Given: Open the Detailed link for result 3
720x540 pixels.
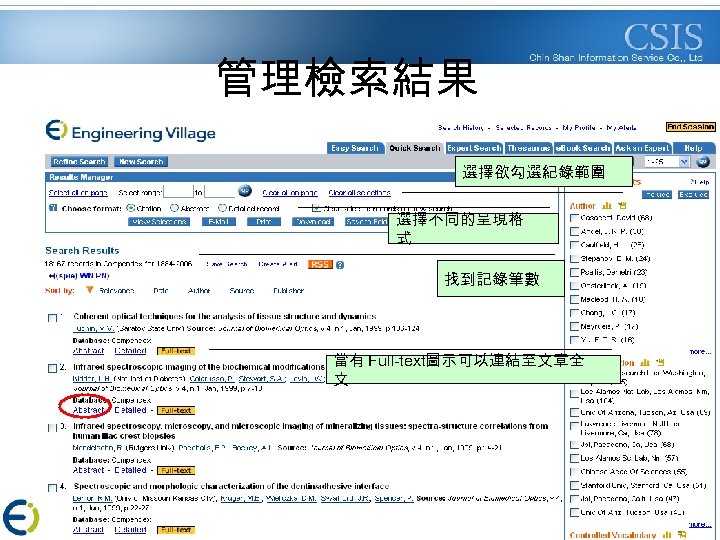Looking at the screenshot, I should (x=130, y=470).
